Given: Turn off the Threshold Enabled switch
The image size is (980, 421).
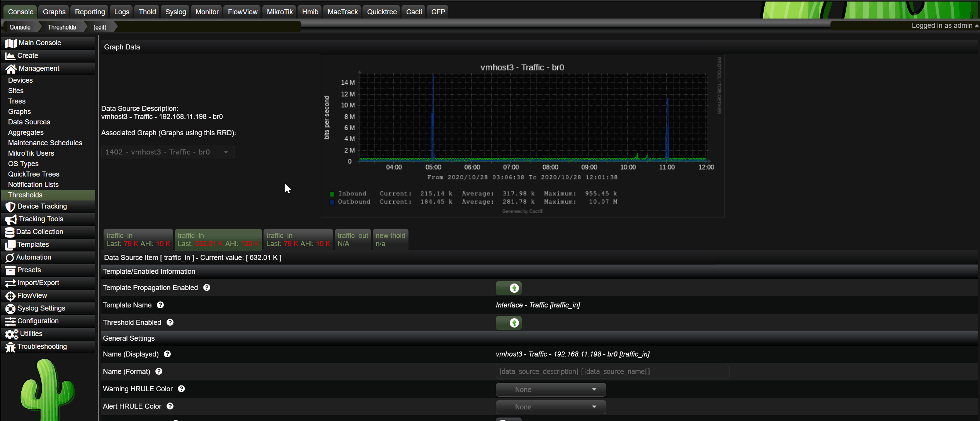Looking at the screenshot, I should coord(508,323).
